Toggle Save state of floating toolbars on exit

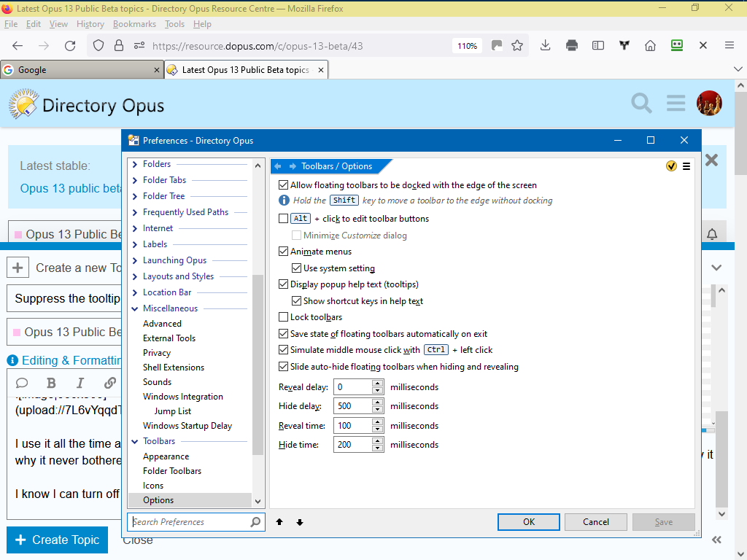tap(284, 334)
